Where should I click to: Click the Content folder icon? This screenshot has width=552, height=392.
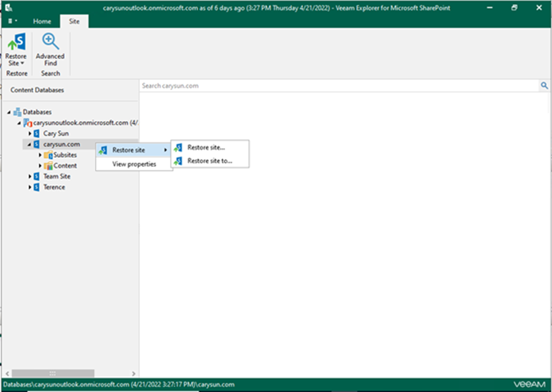tap(48, 166)
